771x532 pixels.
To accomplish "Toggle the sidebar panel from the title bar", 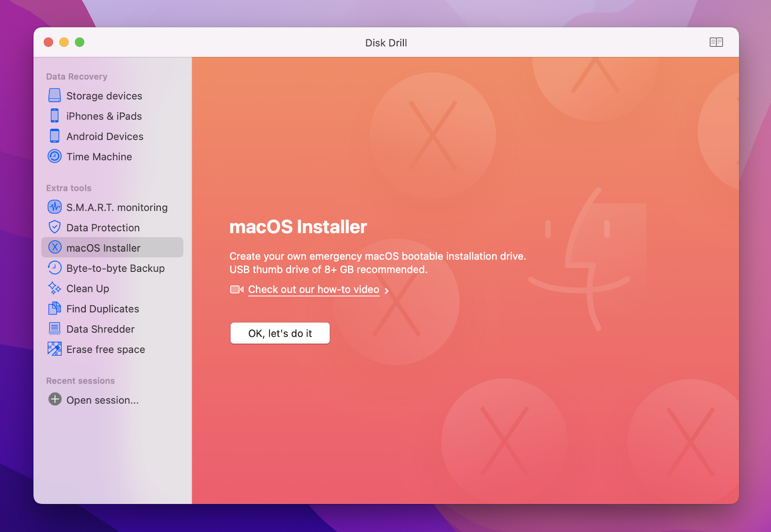I will click(x=717, y=42).
